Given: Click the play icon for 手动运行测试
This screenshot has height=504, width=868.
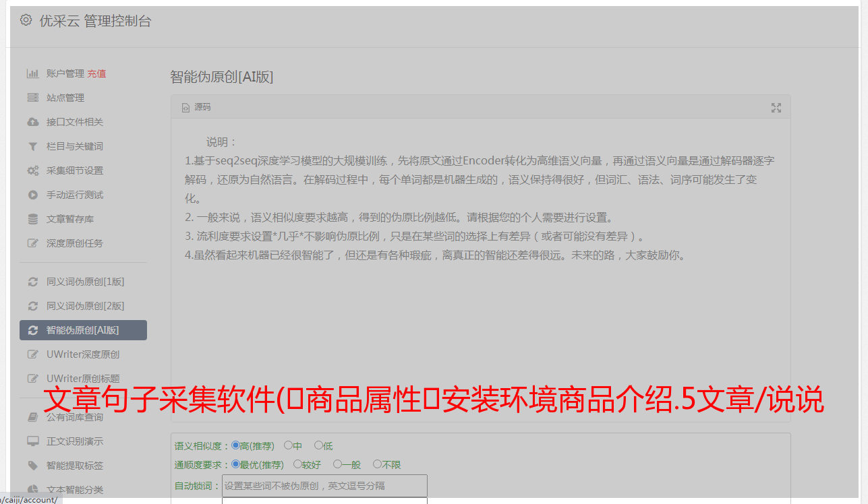Looking at the screenshot, I should click(32, 195).
